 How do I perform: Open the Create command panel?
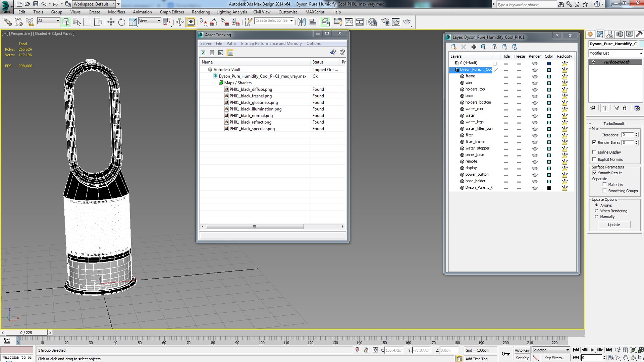pos(590,34)
